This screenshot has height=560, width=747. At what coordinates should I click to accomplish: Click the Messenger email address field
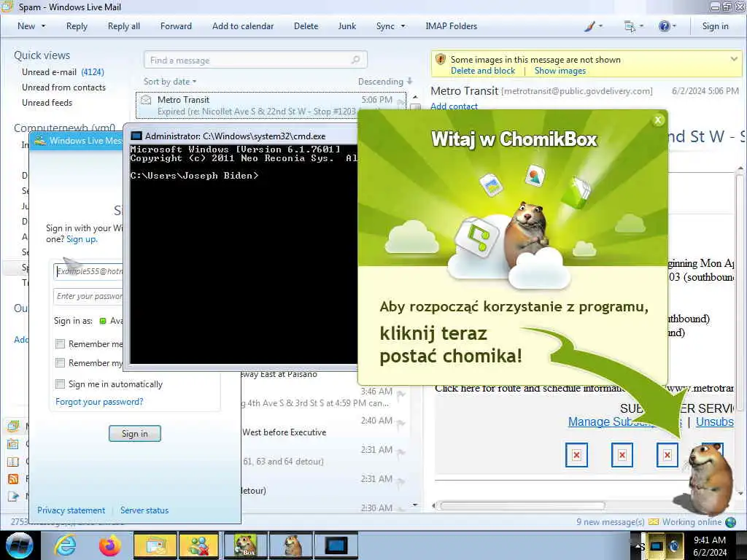pos(88,271)
